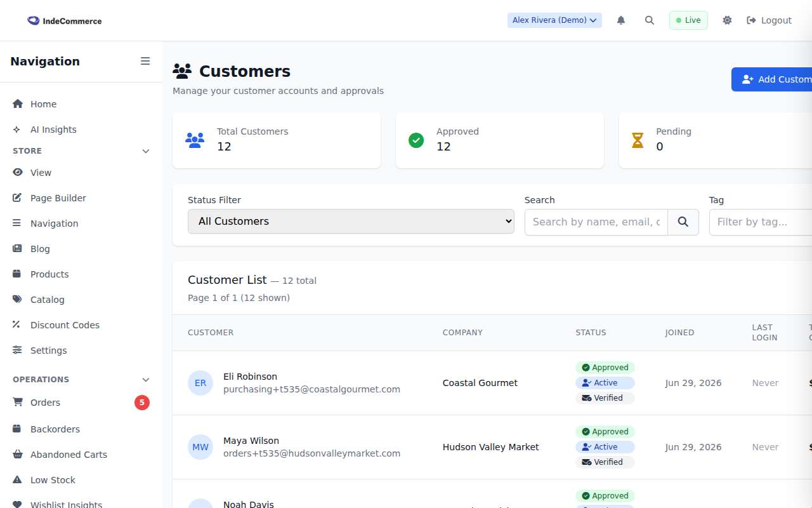This screenshot has height=508, width=812.
Task: Click the Orders cart icon
Action: (x=17, y=403)
